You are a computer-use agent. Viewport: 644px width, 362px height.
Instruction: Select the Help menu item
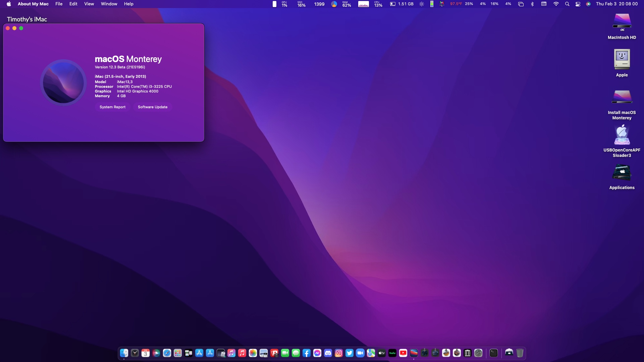(128, 4)
